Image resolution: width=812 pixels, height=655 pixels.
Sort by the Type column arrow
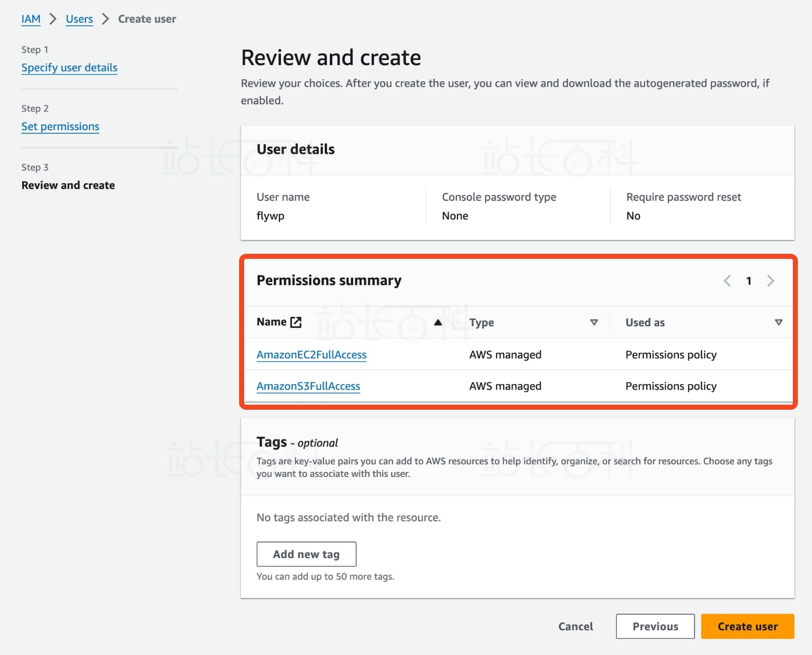coord(594,322)
